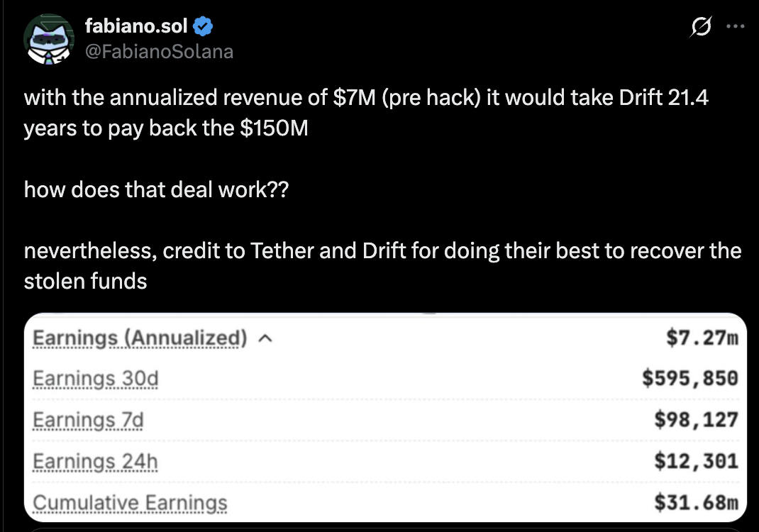Click the paragraph crediting Tether and Drift

tap(382, 266)
